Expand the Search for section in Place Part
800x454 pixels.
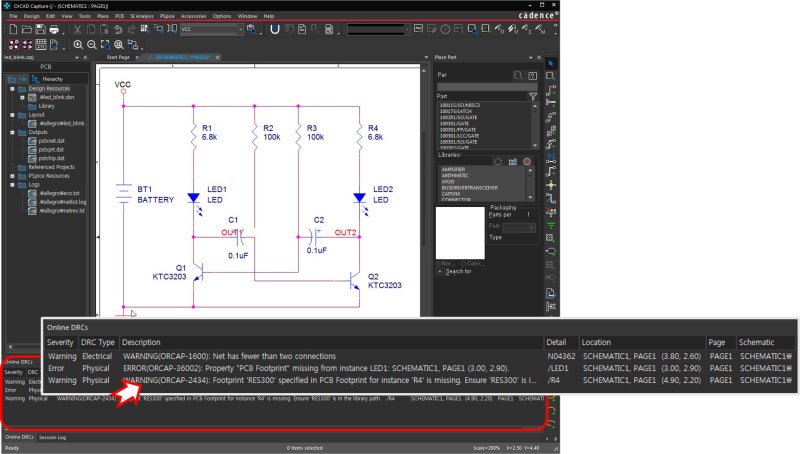point(440,271)
